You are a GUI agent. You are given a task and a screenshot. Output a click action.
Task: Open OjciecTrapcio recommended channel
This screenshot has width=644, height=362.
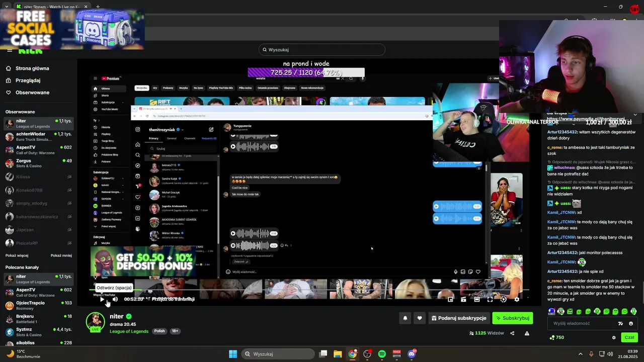coord(38,306)
